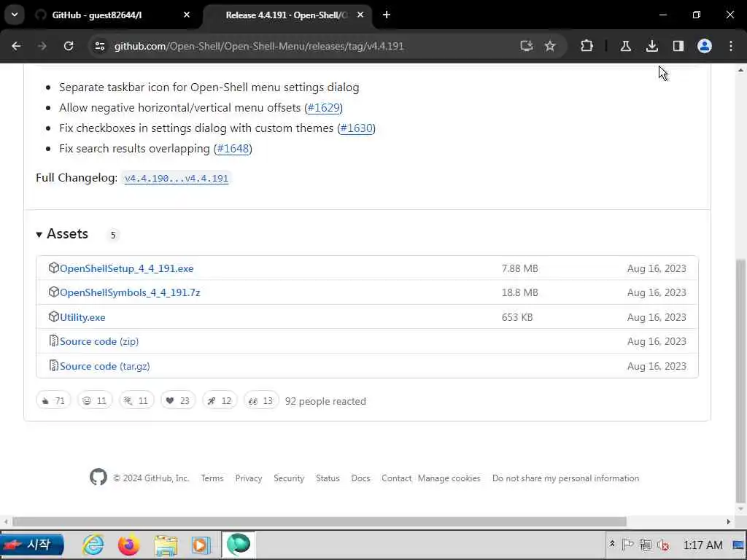Open Privacy footer link
Viewport: 747px width, 560px height.
[249, 478]
